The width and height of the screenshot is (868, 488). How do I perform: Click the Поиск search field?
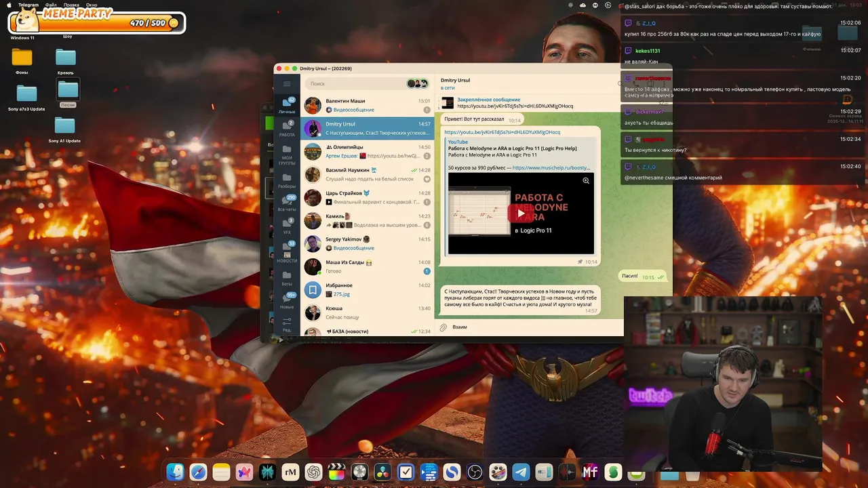pos(355,83)
